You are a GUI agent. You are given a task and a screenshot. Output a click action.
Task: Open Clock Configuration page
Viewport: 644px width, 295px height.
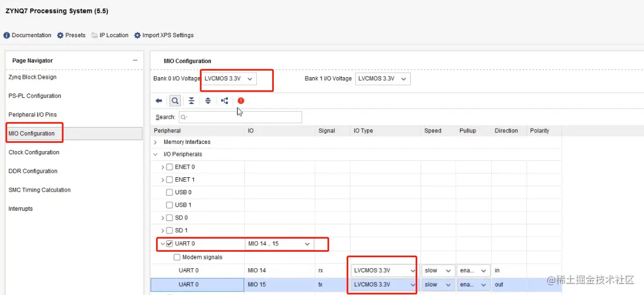pyautogui.click(x=34, y=152)
